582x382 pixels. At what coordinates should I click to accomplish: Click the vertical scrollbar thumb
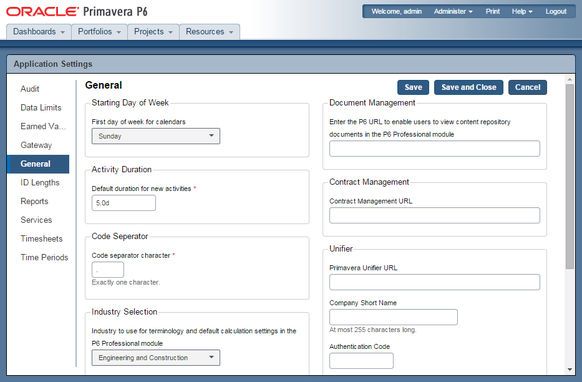[570, 176]
